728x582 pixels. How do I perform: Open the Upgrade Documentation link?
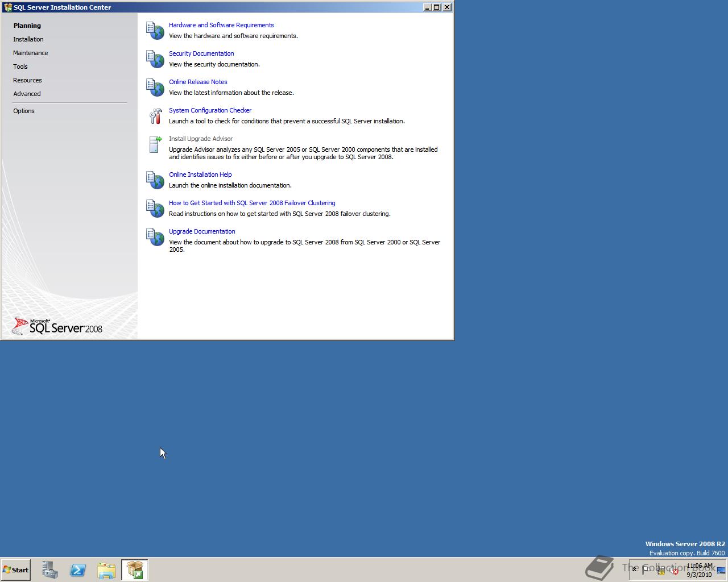click(202, 231)
